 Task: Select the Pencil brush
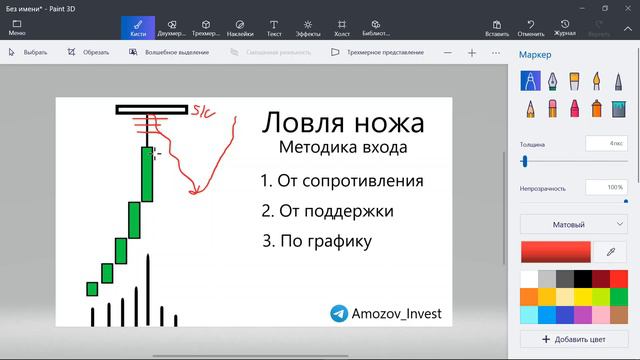click(x=530, y=109)
